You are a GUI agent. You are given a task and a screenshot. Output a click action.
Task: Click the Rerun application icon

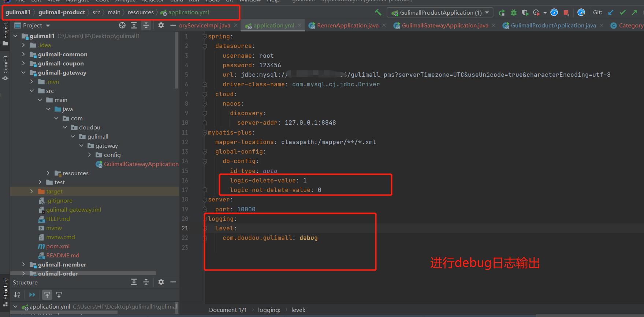coord(502,13)
